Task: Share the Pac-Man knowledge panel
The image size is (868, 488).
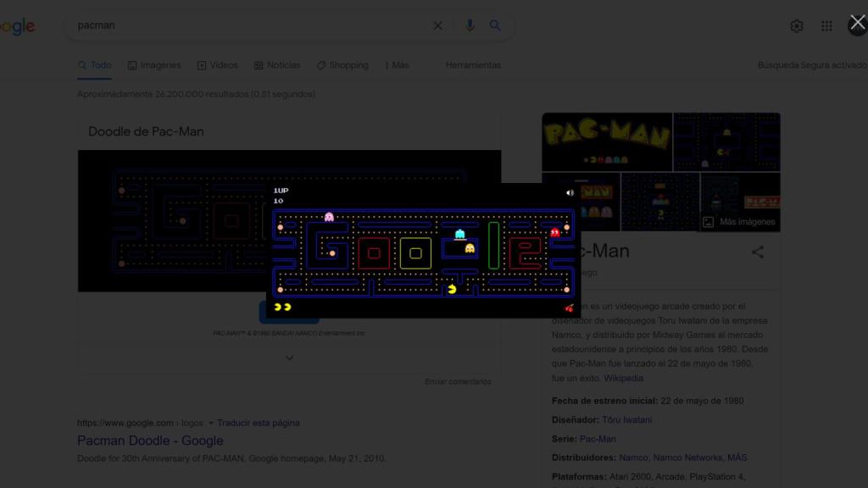Action: (758, 252)
